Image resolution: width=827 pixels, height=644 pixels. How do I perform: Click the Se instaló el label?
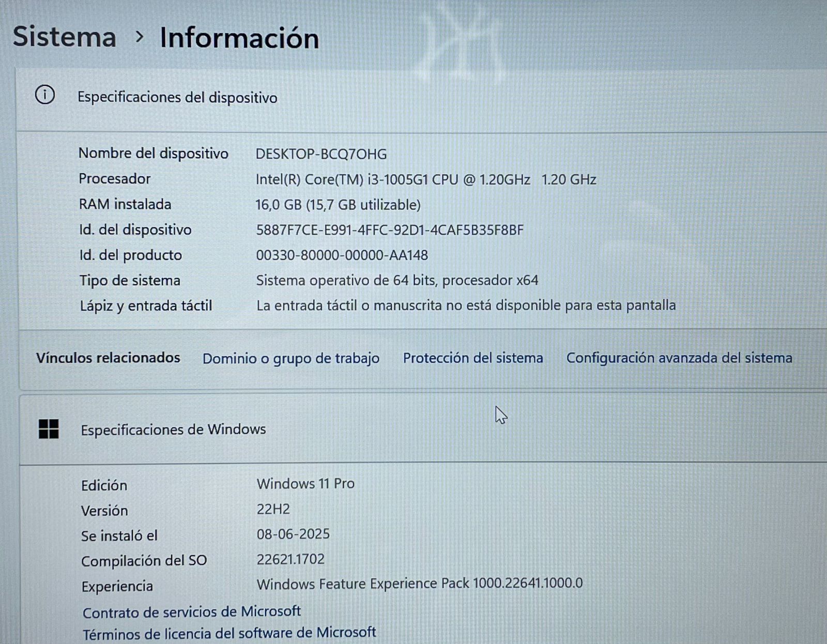point(119,535)
